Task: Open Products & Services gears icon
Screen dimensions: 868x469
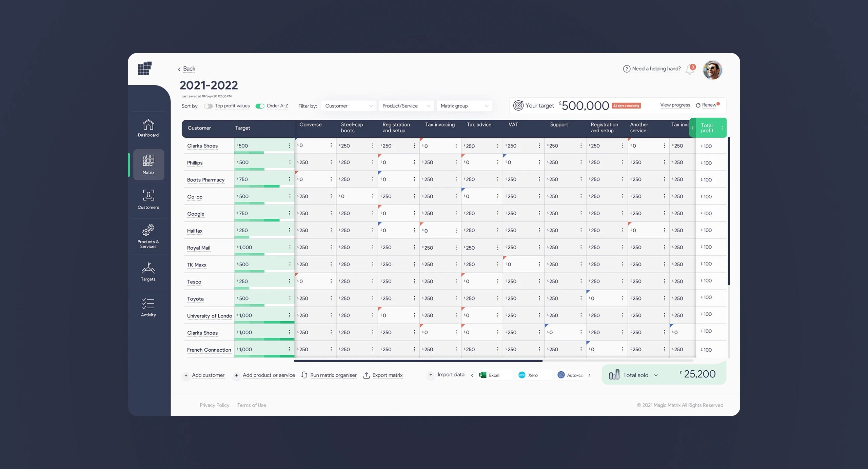Action: pyautogui.click(x=148, y=231)
